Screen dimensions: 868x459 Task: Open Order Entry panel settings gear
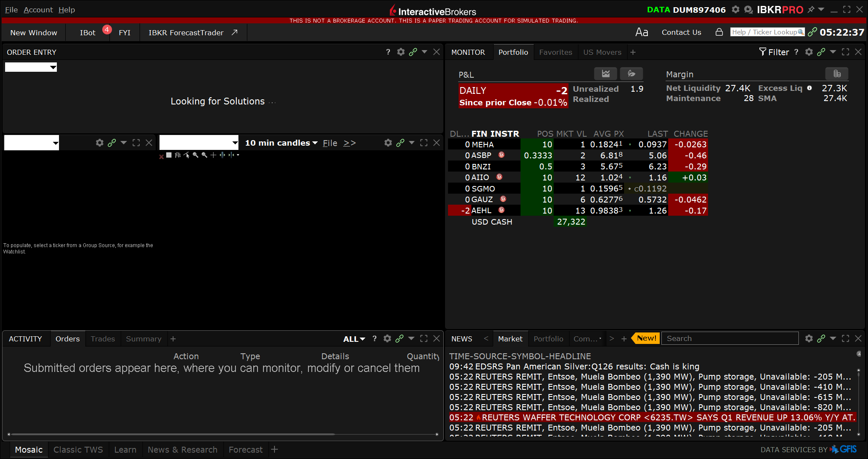pyautogui.click(x=400, y=52)
